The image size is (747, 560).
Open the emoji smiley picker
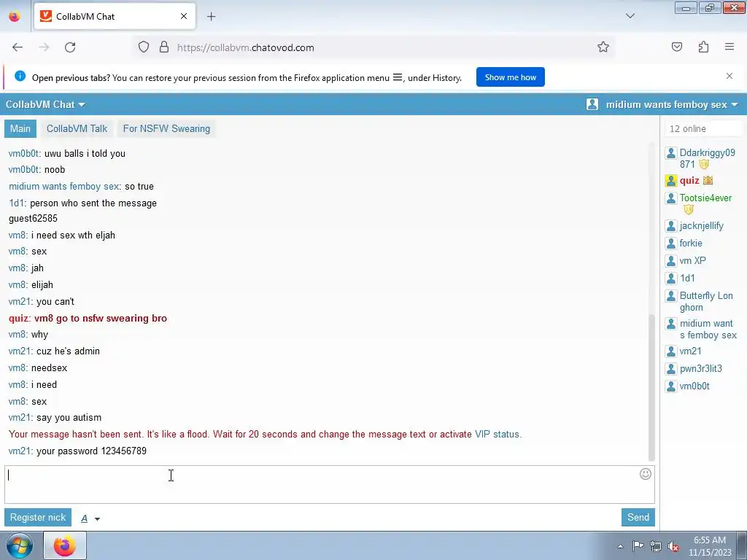[646, 474]
